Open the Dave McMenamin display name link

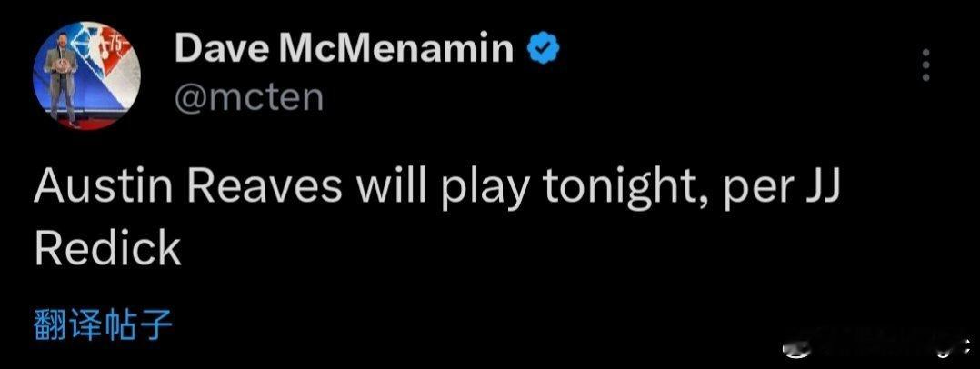344,49
